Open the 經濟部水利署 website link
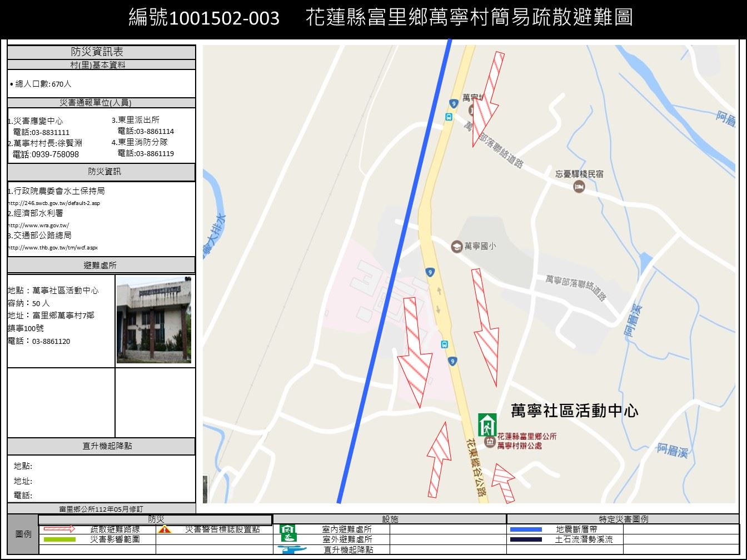Viewport: 747px width, 560px height. coord(38,225)
